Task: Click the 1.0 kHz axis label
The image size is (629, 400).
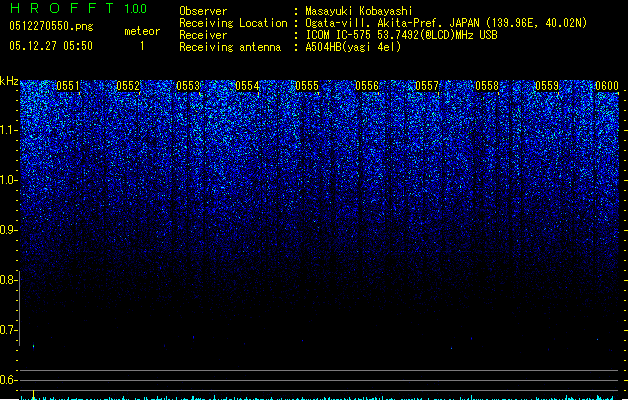Action: click(9, 180)
